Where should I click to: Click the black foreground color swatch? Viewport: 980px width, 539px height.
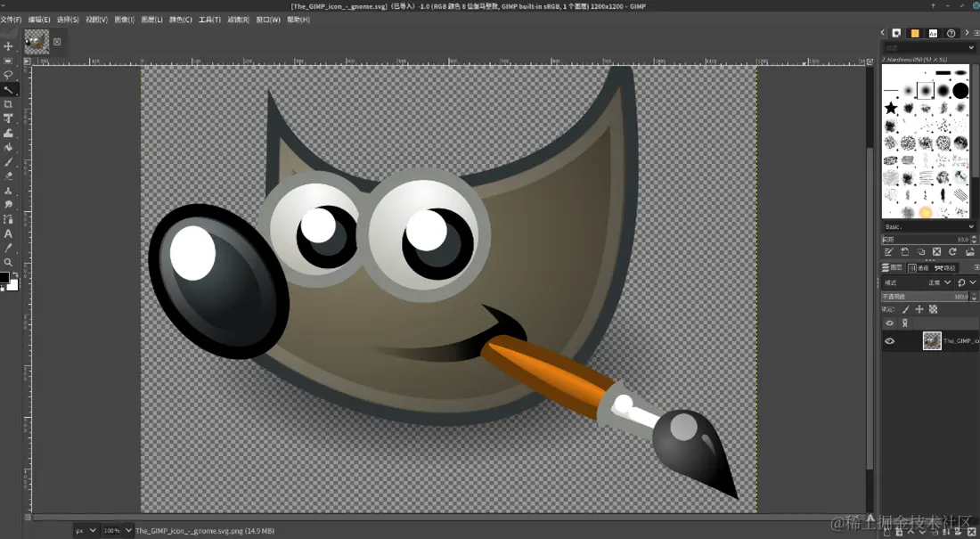pyautogui.click(x=4, y=277)
